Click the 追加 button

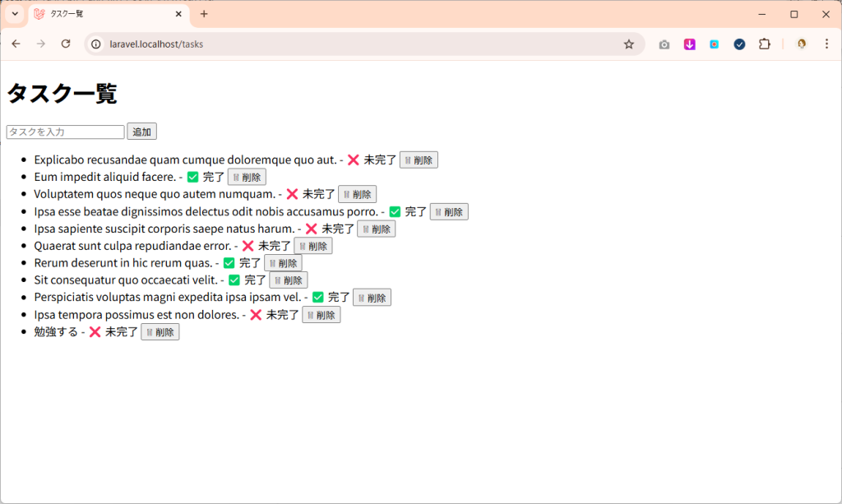141,132
